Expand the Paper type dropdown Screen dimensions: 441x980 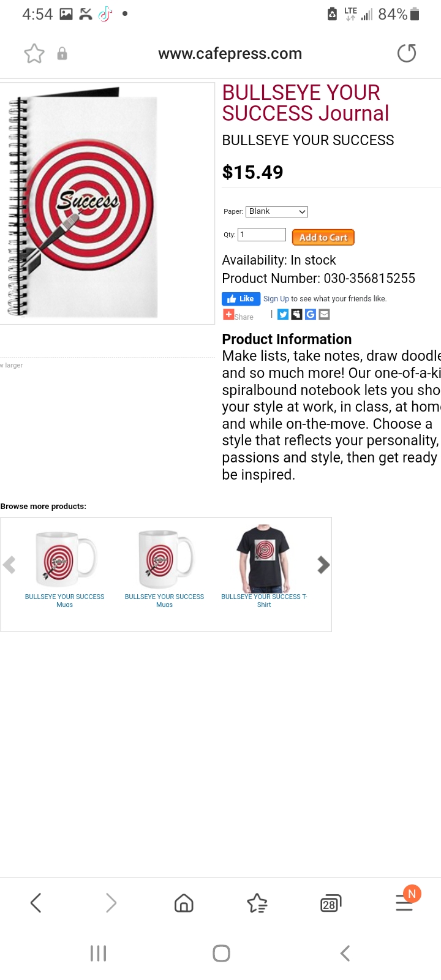(277, 211)
